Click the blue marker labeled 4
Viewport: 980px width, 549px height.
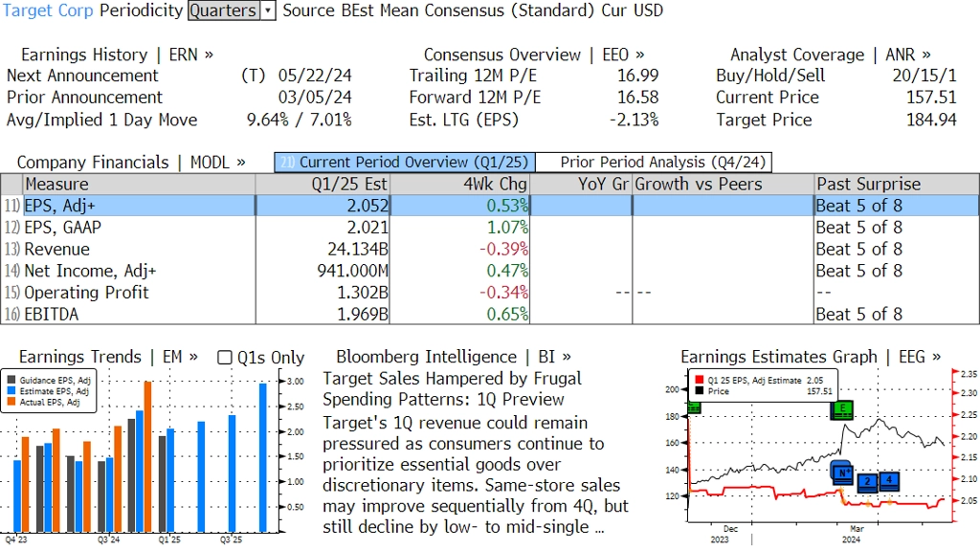(x=889, y=480)
